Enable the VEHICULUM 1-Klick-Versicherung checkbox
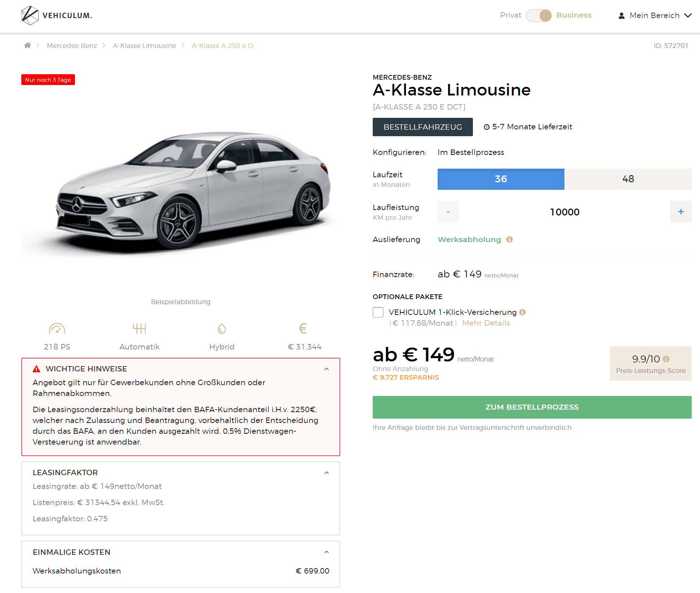The height and width of the screenshot is (593, 700). [378, 312]
